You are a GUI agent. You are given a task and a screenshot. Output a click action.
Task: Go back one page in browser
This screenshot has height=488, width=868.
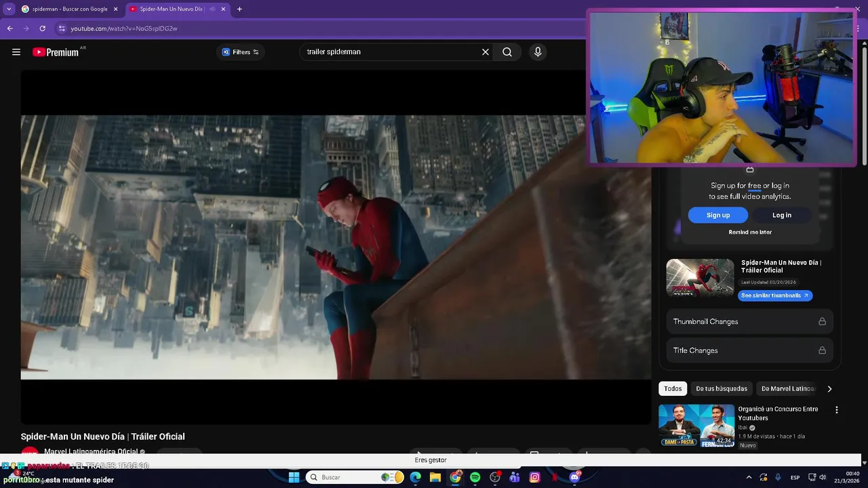tap(9, 28)
